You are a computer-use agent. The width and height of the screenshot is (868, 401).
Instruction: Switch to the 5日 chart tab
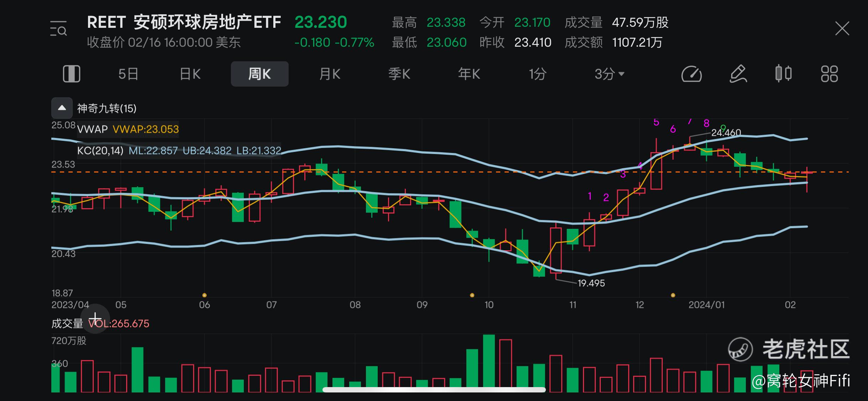[128, 74]
